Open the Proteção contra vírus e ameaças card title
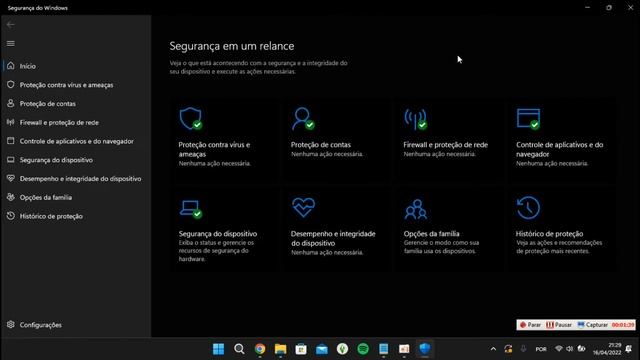Image resolution: width=640 pixels, height=360 pixels. [x=214, y=149]
